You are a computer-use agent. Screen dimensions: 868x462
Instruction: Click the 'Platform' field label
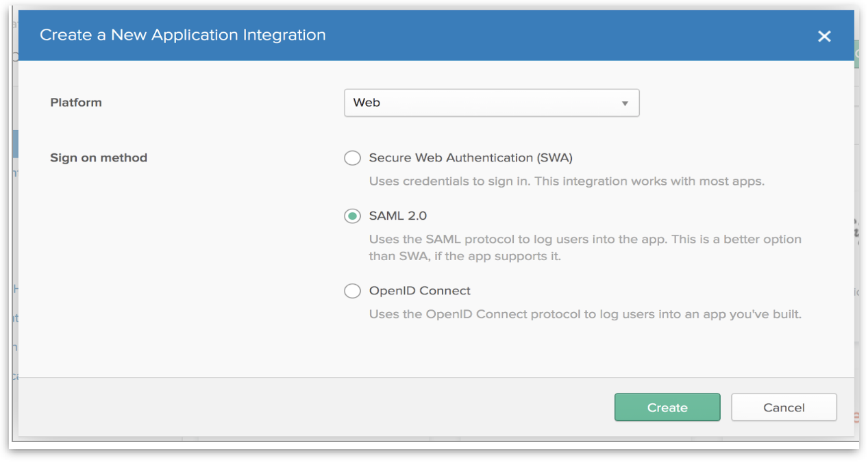tap(76, 103)
